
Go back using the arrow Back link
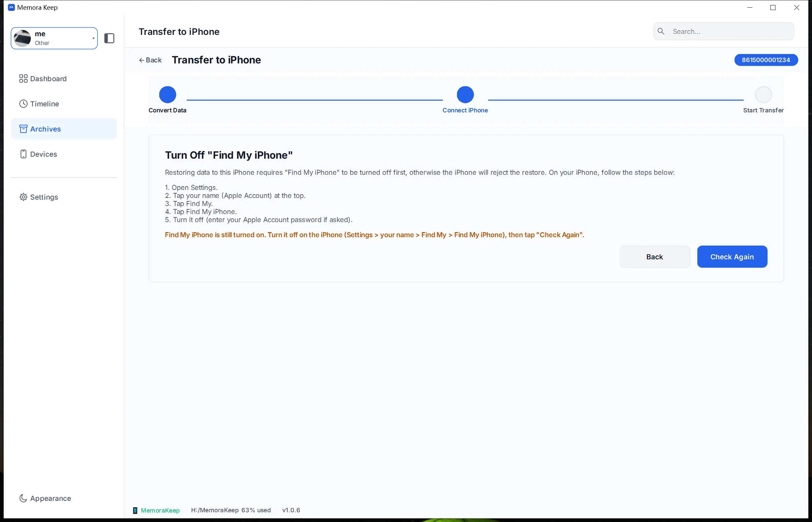click(x=151, y=60)
